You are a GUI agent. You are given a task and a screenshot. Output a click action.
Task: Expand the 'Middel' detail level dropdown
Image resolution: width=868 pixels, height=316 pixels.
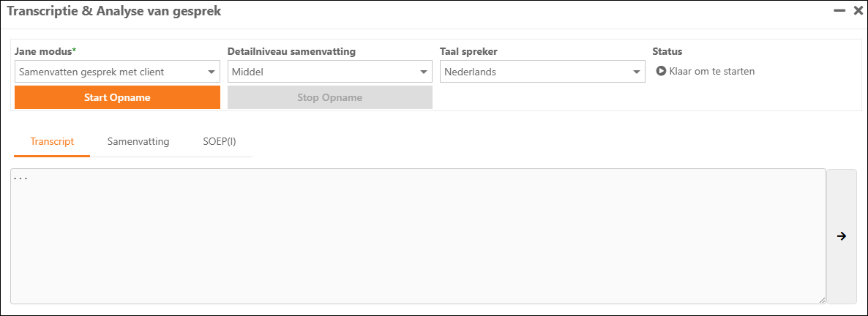click(322, 72)
